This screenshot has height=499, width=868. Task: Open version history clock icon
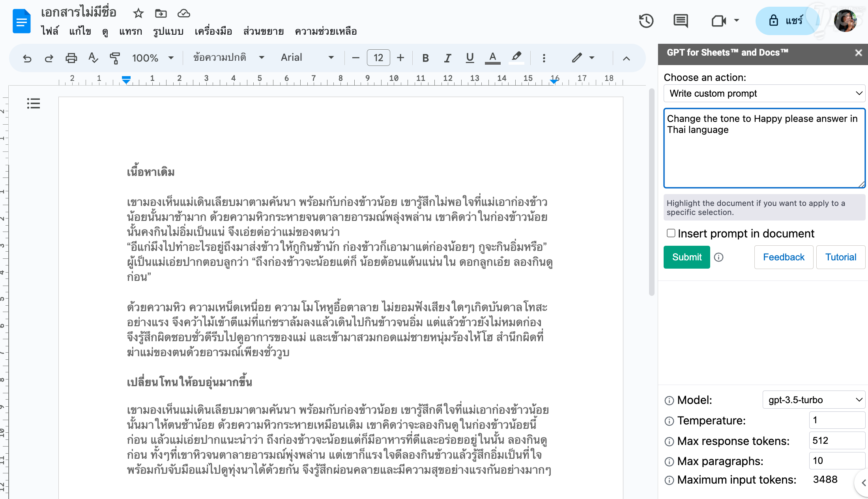646,21
